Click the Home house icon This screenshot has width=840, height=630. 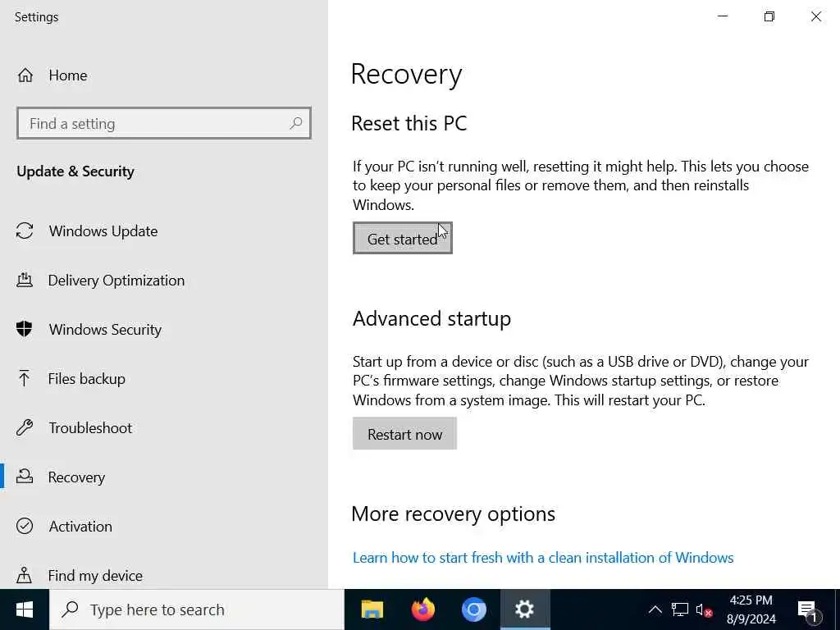tap(25, 75)
